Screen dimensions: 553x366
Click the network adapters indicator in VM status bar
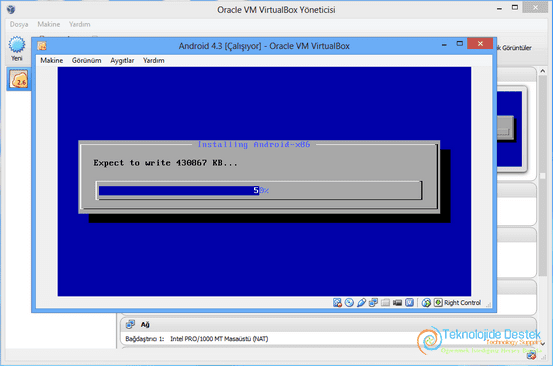coord(373,303)
